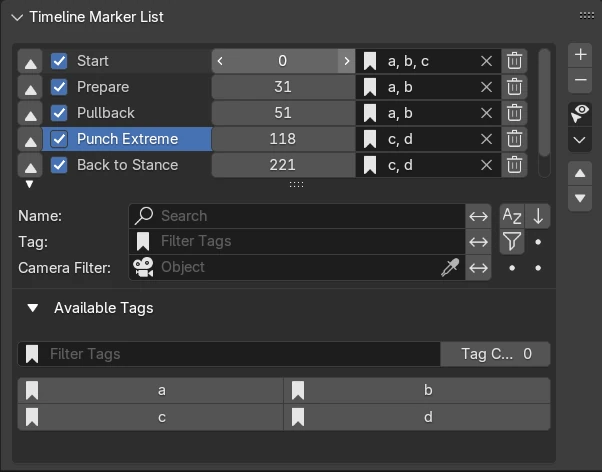Jump to the Punch Extreme marker with its triangle icon
602x472 pixels.
click(x=30, y=139)
